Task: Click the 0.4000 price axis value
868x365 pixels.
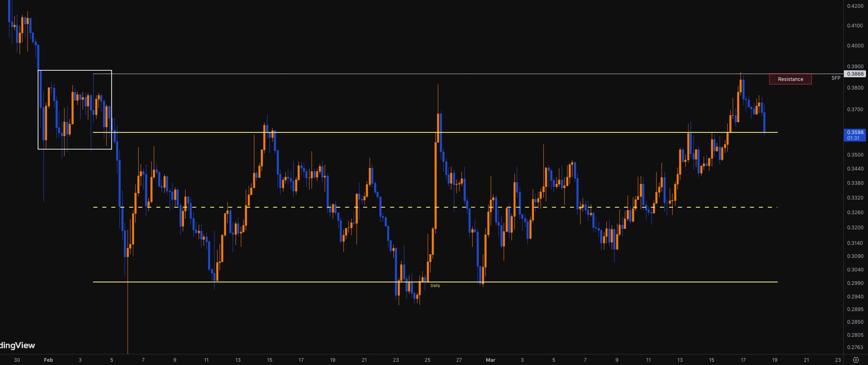Action: coord(855,46)
